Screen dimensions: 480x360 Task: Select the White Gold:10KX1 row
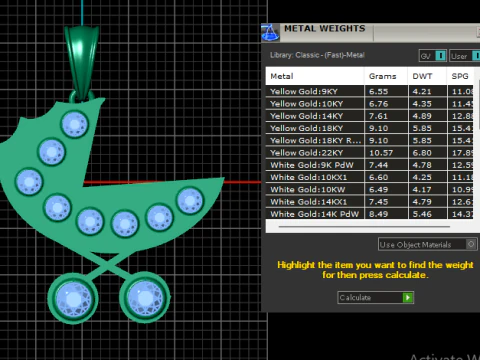369,177
